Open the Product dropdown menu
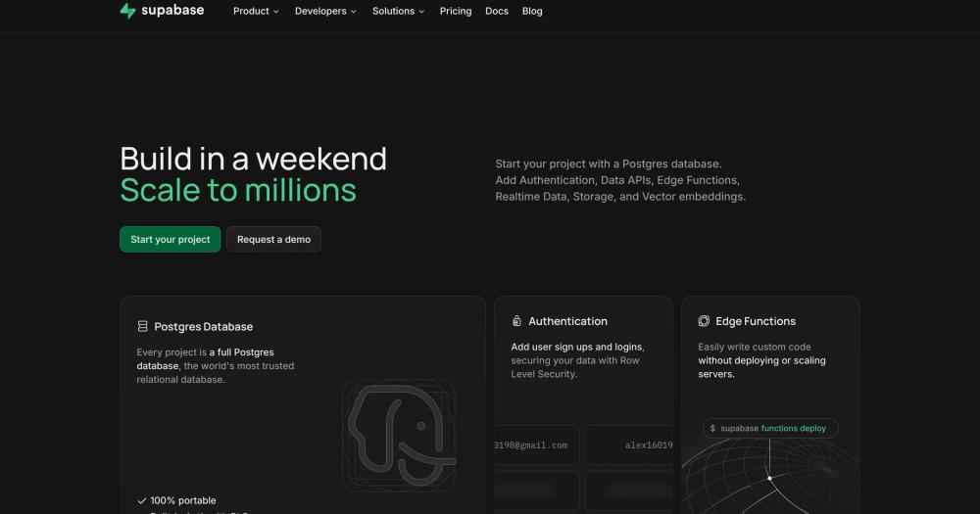Viewport: 980px width, 514px height. (256, 11)
